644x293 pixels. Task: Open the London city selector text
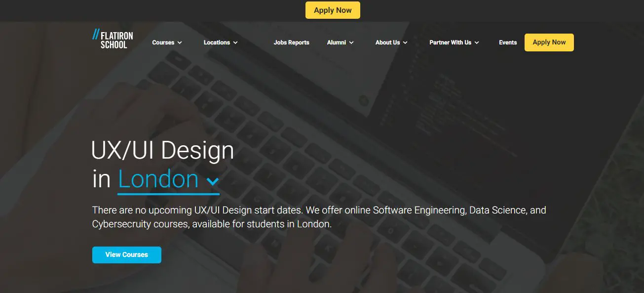tap(158, 179)
